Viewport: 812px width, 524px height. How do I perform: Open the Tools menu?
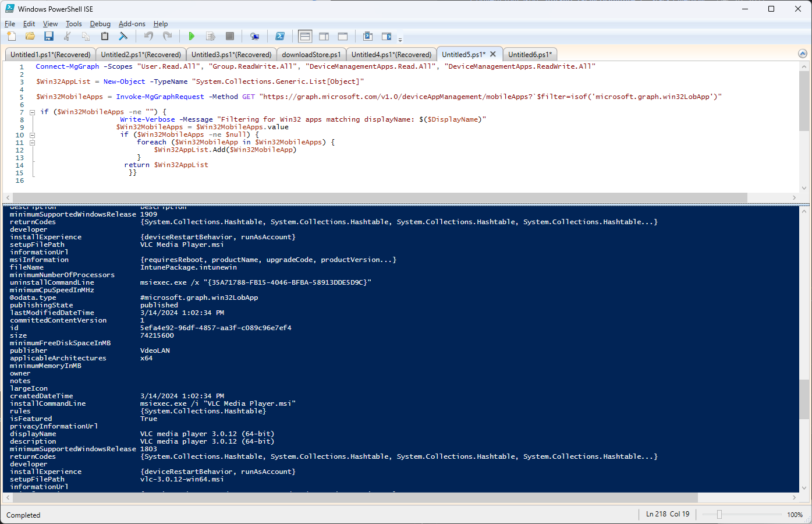74,24
